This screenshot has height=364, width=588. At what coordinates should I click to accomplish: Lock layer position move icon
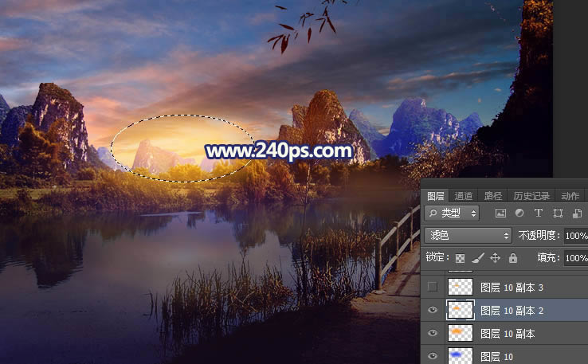point(495,258)
